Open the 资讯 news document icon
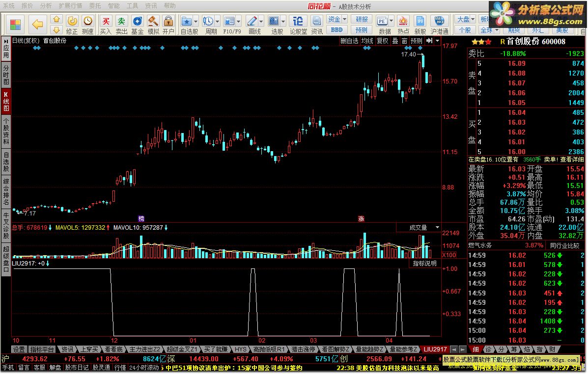This screenshot has height=374, width=588. (317, 21)
